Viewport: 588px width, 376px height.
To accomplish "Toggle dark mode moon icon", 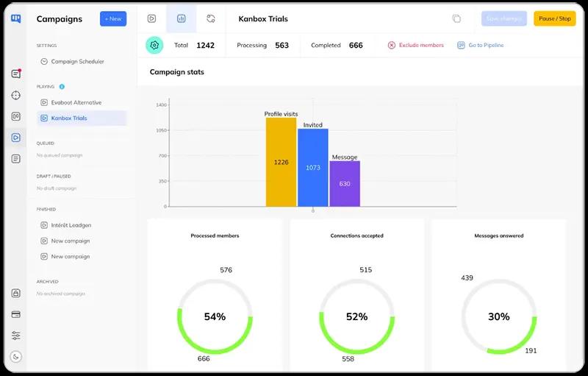I will click(x=15, y=356).
